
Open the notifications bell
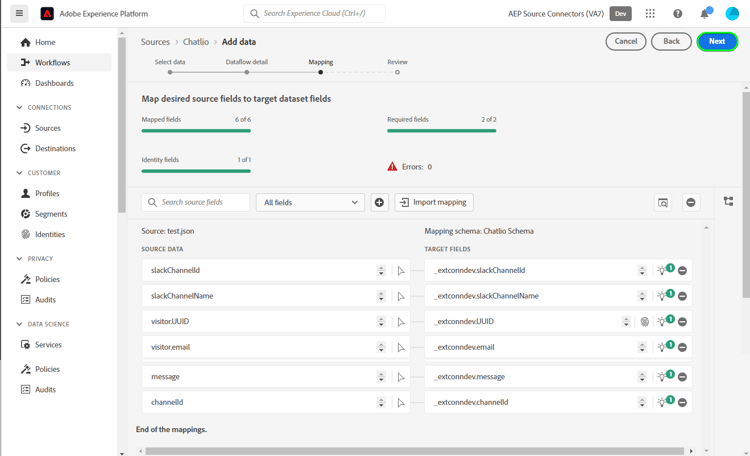click(x=705, y=14)
